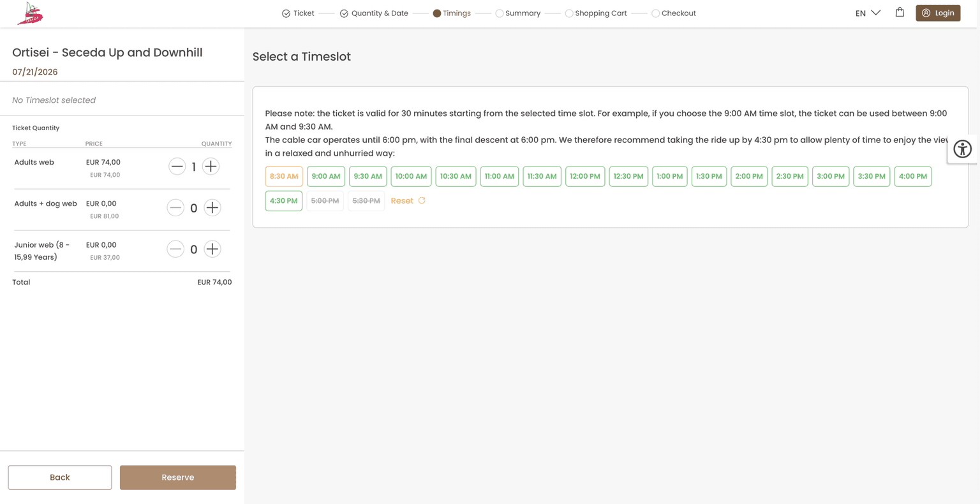
Task: Choose the 3:30 PM timeslot
Action: (x=872, y=176)
